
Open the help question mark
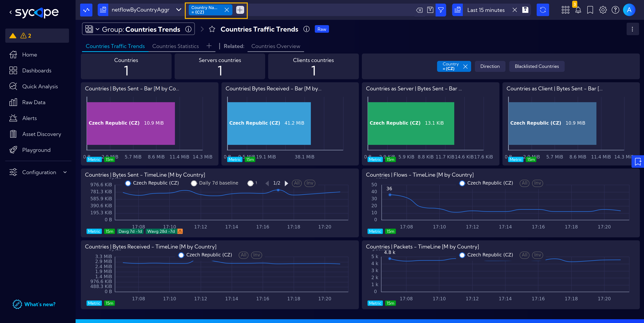tap(615, 10)
